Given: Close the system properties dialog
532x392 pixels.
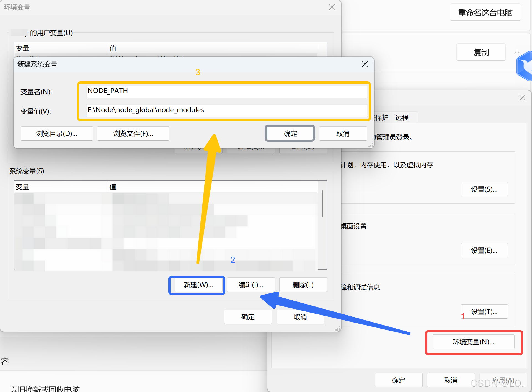Looking at the screenshot, I should point(522,98).
